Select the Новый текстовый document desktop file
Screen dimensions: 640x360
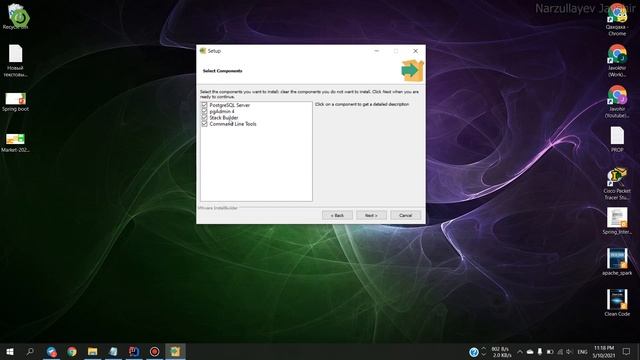tap(16, 60)
